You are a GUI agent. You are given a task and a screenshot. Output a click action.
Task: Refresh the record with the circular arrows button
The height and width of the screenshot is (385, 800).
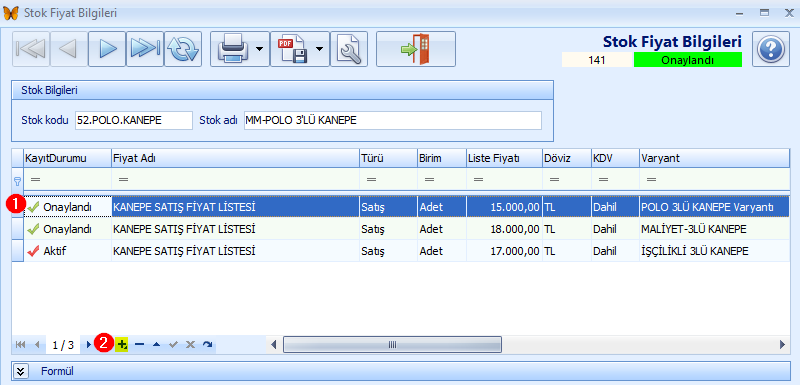coord(183,49)
